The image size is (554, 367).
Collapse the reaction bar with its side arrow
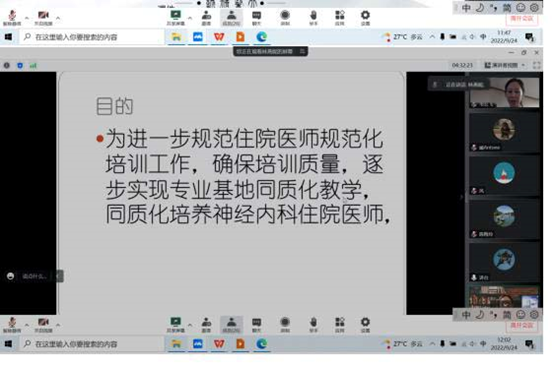pos(60,276)
